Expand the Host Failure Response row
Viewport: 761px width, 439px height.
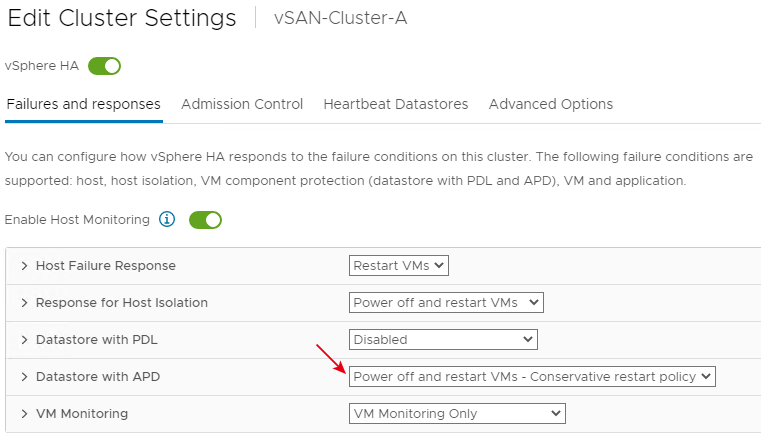pyautogui.click(x=24, y=266)
